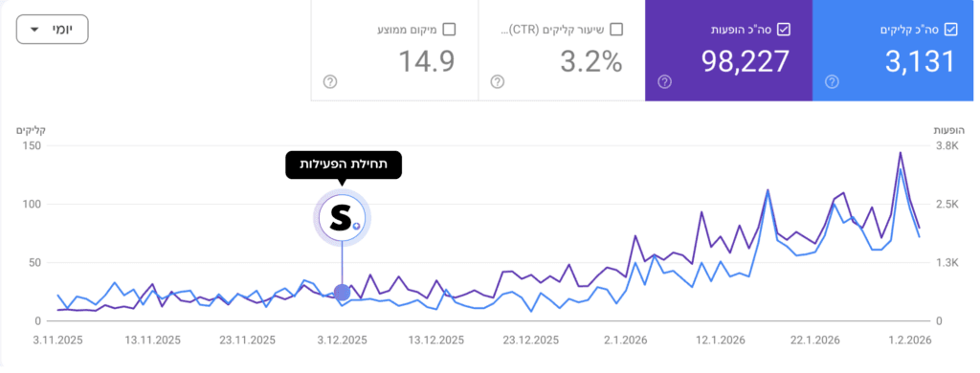Click the purple data point under annotation

342,292
